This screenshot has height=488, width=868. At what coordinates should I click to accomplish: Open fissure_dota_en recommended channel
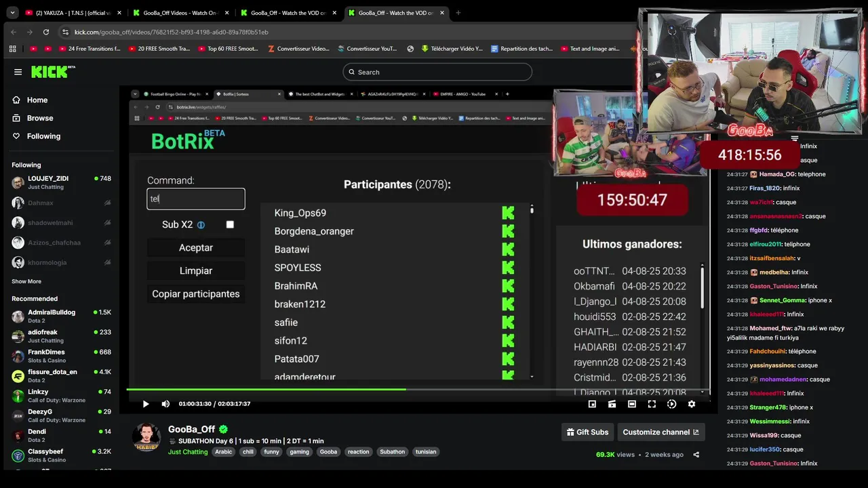click(61, 376)
